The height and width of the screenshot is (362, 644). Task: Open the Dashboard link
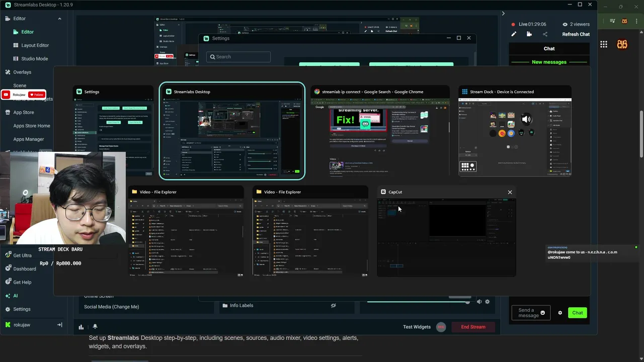coord(24,269)
